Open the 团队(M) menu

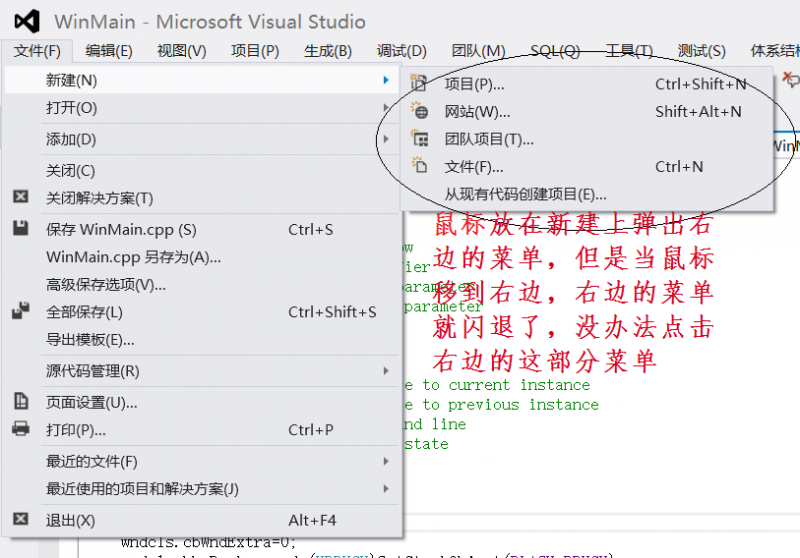478,51
